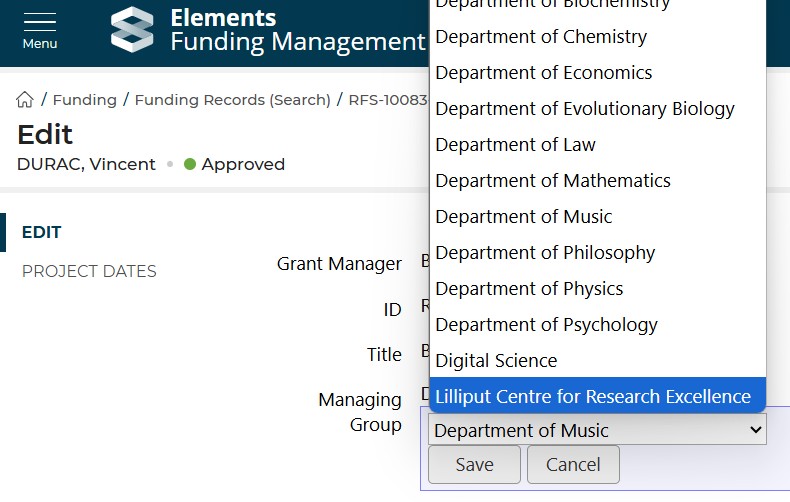
Task: Select Lilliput Centre for Research Excellence
Action: click(x=593, y=397)
